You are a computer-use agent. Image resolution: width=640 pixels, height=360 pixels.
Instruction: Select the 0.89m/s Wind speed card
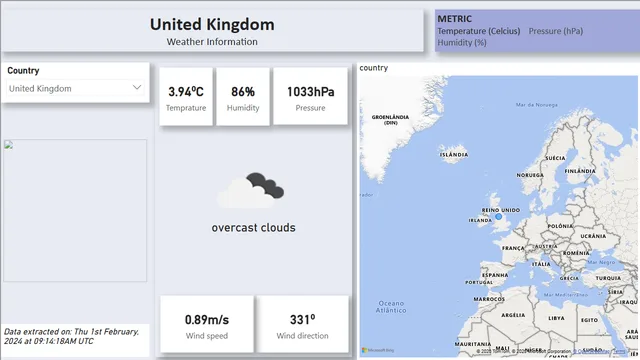207,324
